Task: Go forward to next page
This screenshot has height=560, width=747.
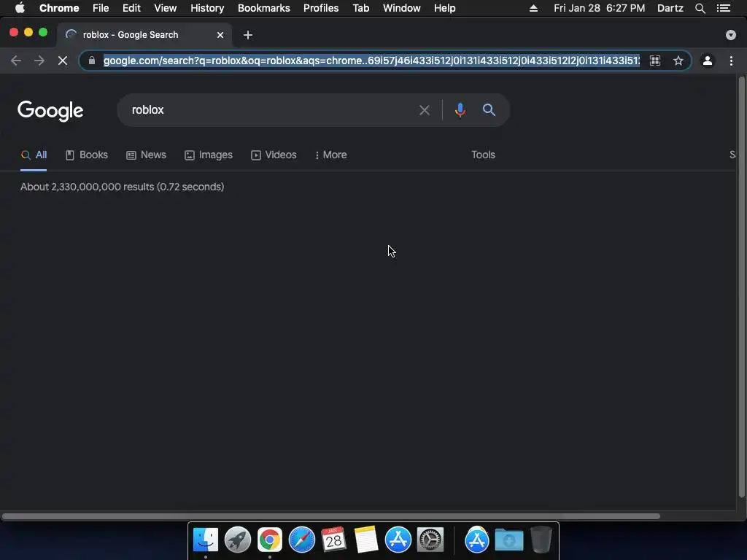Action: pos(39,61)
